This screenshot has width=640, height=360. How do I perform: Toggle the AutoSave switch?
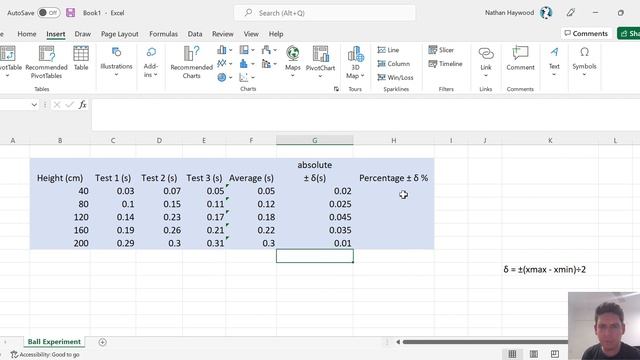(49, 13)
